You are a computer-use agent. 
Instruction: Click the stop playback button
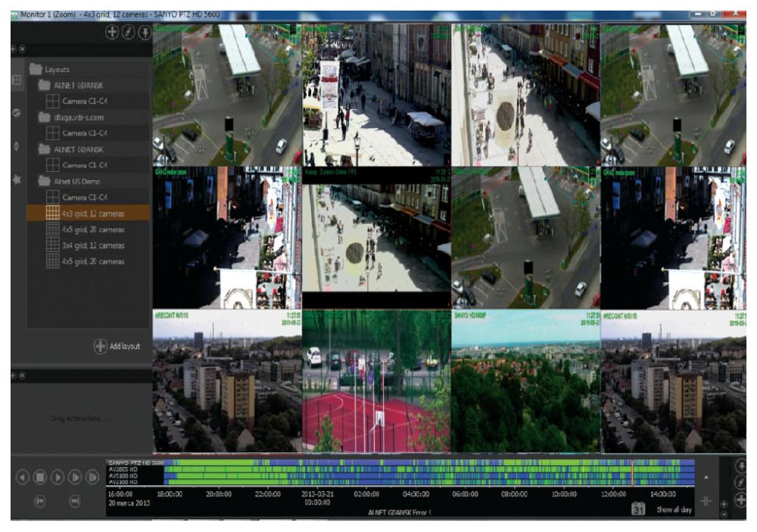[x=40, y=478]
